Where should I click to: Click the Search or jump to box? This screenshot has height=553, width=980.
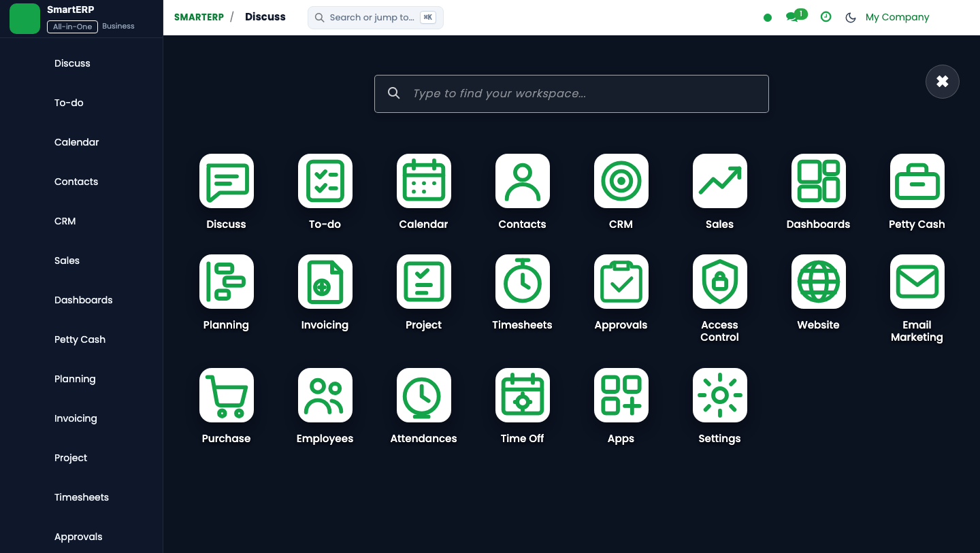[376, 18]
